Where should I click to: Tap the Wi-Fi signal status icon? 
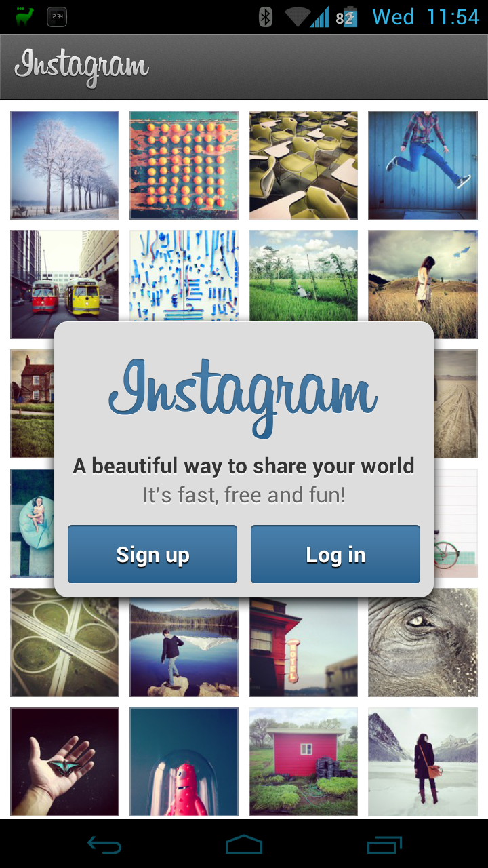[x=298, y=17]
